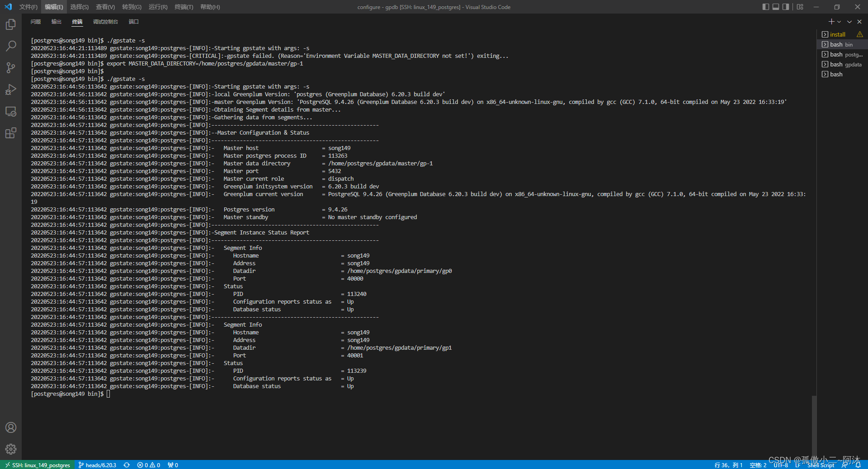Screen dimensions: 868x469
Task: Click LF end-of-line indicator
Action: click(798, 465)
